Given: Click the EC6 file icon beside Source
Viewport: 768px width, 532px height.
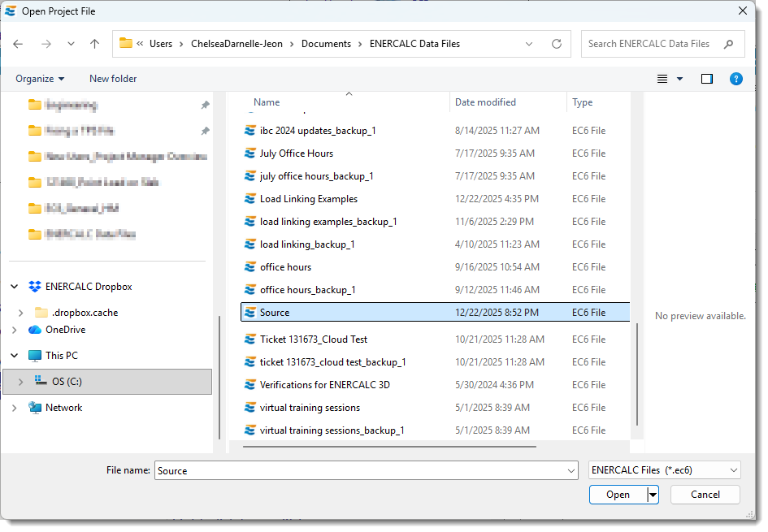Looking at the screenshot, I should (252, 312).
